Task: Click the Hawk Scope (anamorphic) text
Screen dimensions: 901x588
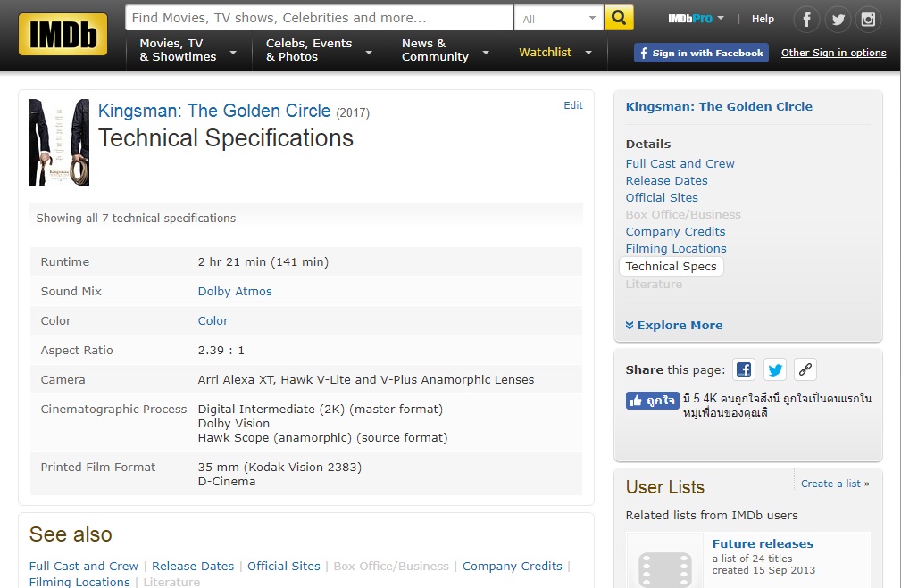Action: tap(323, 437)
